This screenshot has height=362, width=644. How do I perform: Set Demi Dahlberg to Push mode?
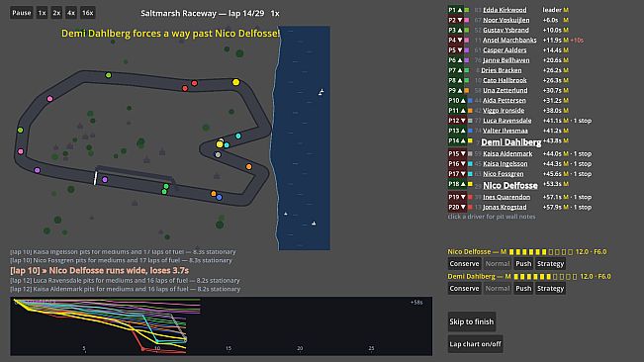[x=523, y=289]
